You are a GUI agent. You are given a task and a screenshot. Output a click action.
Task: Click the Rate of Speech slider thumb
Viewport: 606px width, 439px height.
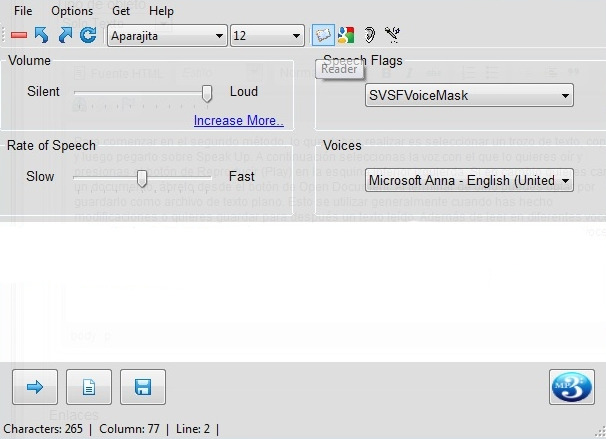(x=142, y=178)
